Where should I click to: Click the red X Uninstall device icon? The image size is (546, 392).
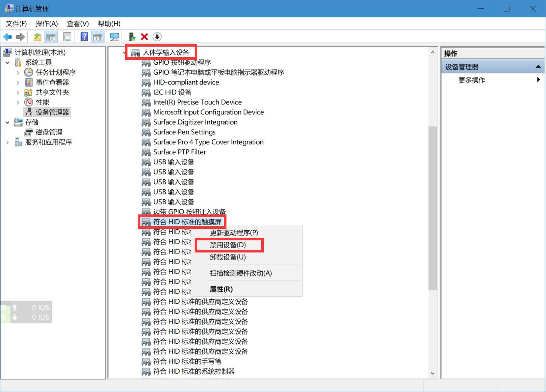(144, 37)
